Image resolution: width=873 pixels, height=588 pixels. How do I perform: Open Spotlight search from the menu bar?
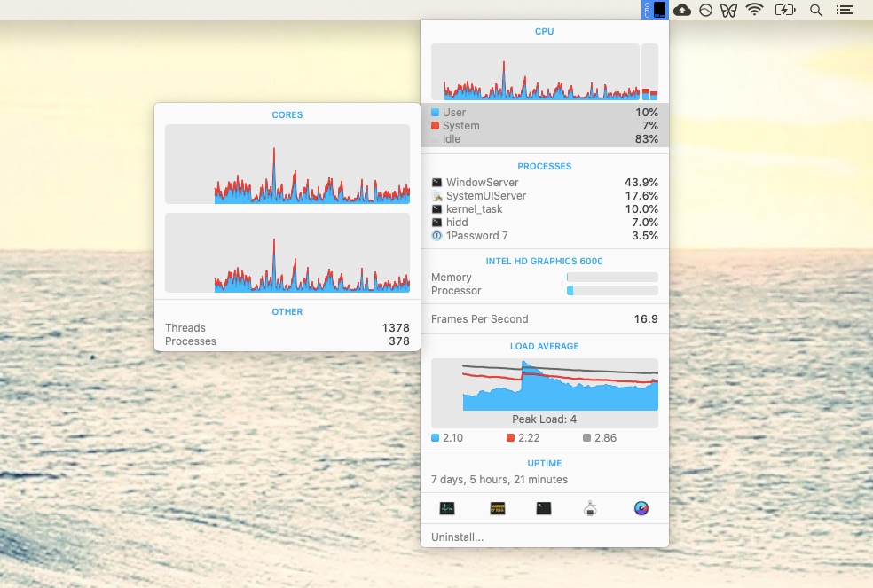point(816,10)
